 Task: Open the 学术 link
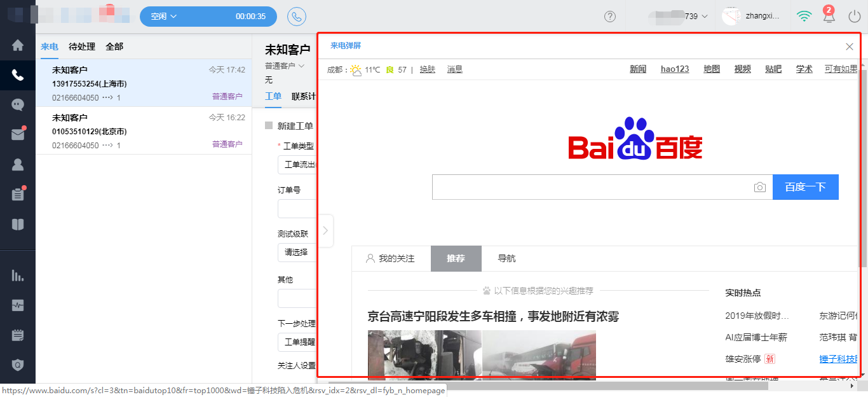pos(804,69)
